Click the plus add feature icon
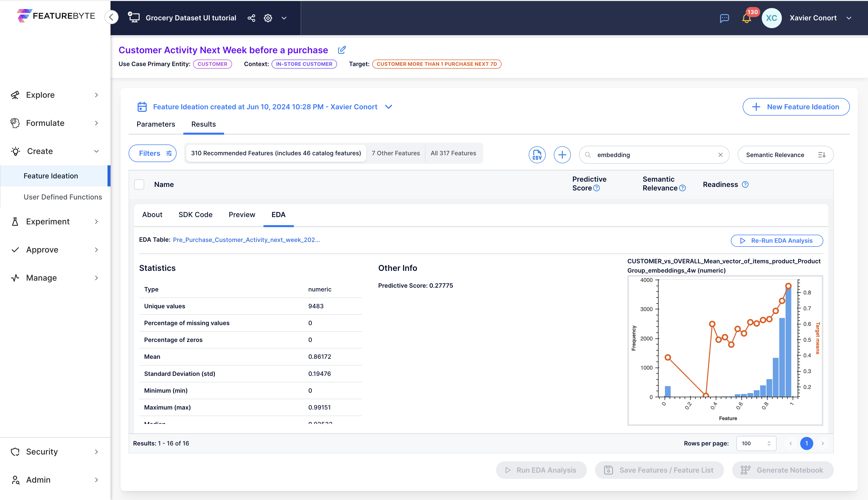The image size is (868, 500). pyautogui.click(x=562, y=155)
